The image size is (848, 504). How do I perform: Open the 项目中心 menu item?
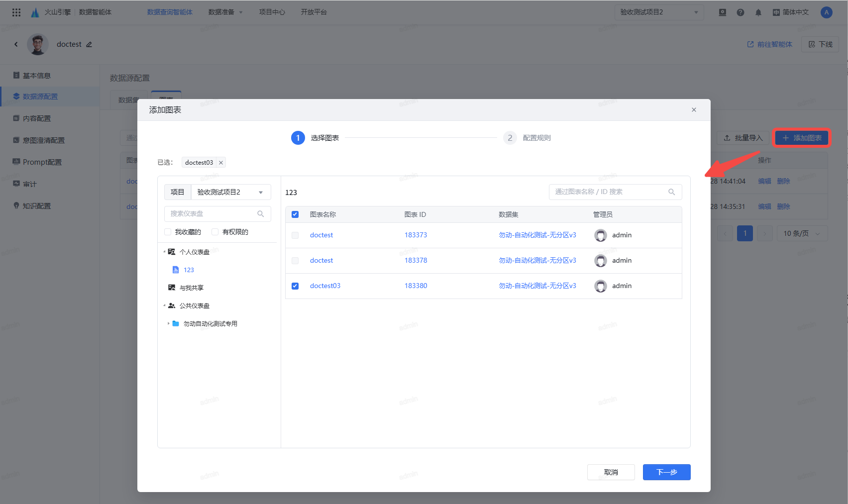272,12
